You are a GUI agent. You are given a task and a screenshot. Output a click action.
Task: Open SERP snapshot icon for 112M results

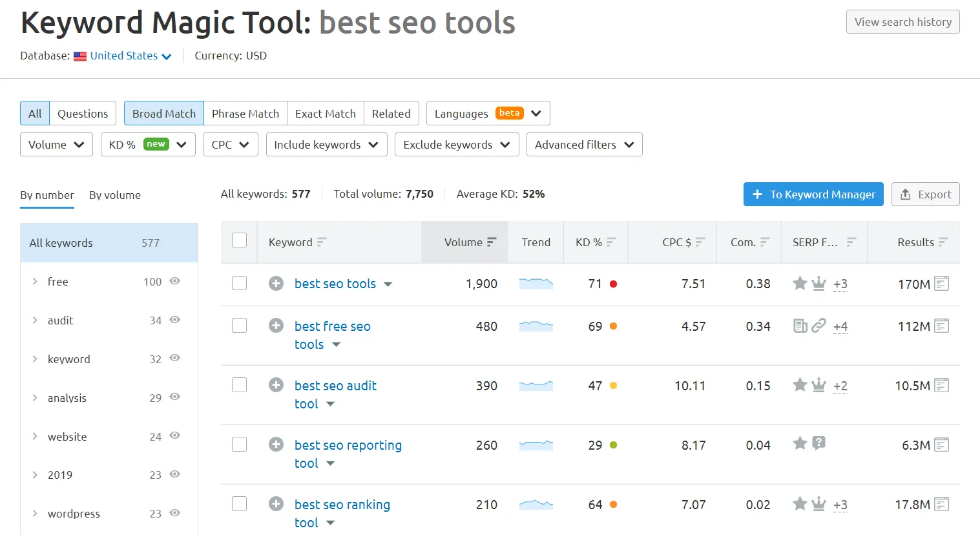(942, 326)
